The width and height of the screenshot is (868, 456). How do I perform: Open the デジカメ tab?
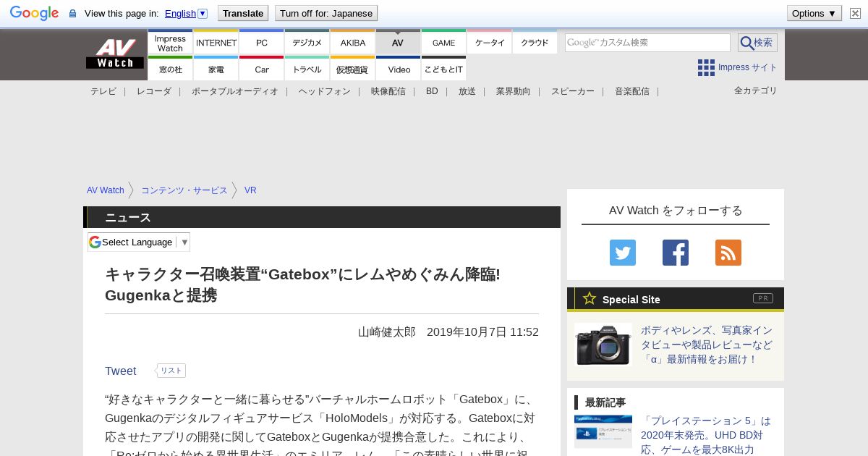pyautogui.click(x=307, y=43)
